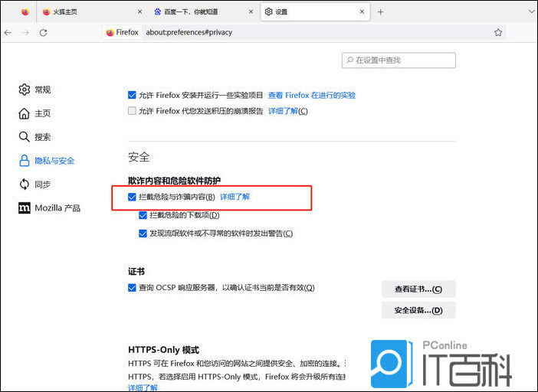Click the Firefox View icon at tab strip start

(x=25, y=12)
